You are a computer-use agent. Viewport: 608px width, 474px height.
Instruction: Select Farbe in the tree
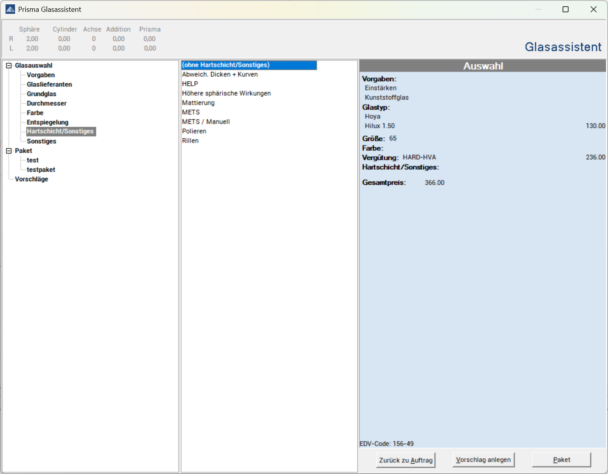point(35,113)
